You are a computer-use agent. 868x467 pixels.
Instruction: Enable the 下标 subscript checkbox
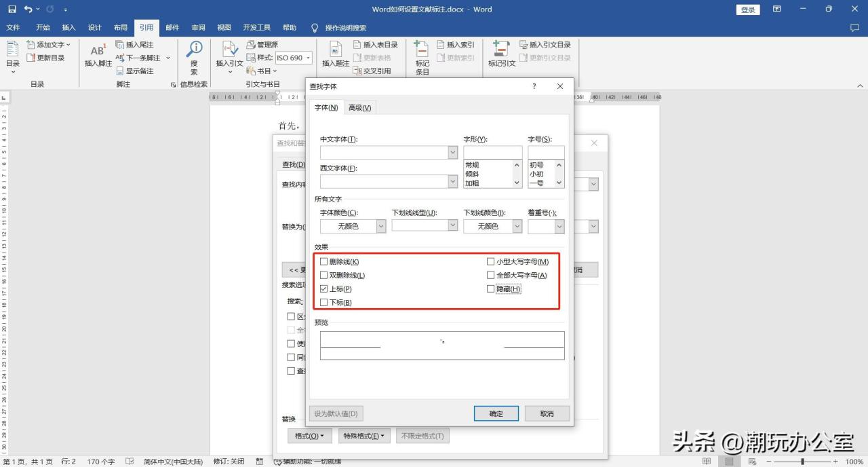tap(323, 302)
